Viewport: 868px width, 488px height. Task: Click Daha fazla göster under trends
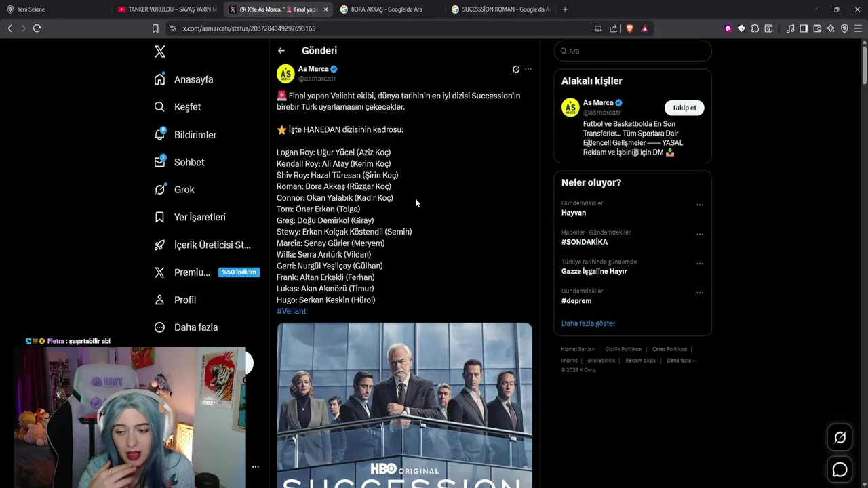pyautogui.click(x=588, y=323)
